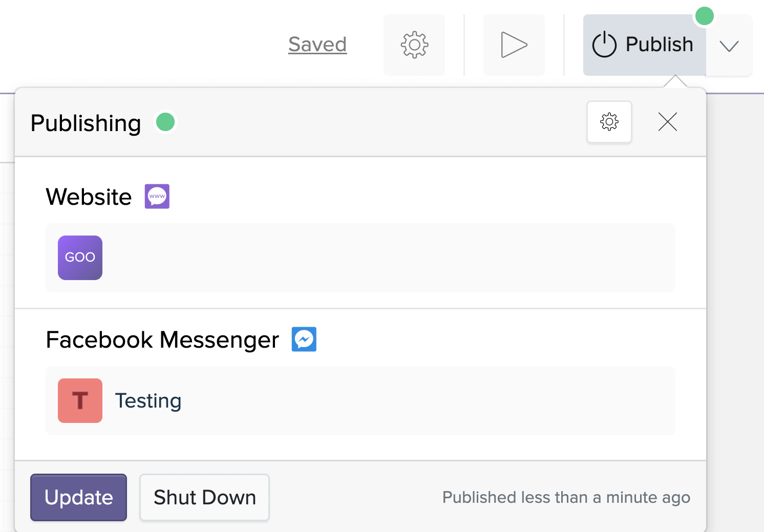This screenshot has width=764, height=532.
Task: Expand the Publish dropdown chevron
Action: coord(729,46)
